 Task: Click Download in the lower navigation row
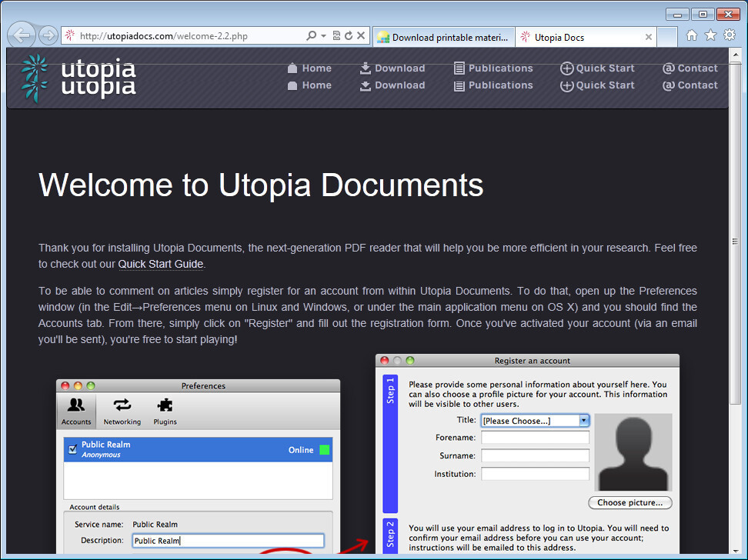[x=392, y=85]
